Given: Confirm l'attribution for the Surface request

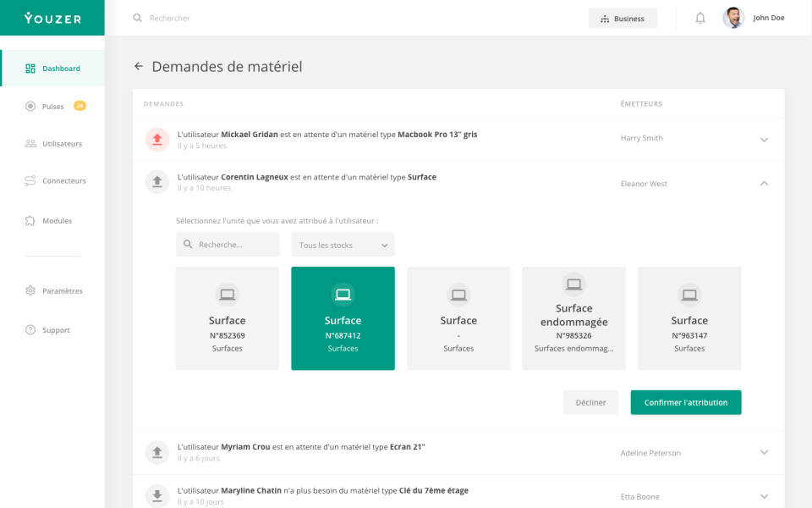Looking at the screenshot, I should coord(685,402).
